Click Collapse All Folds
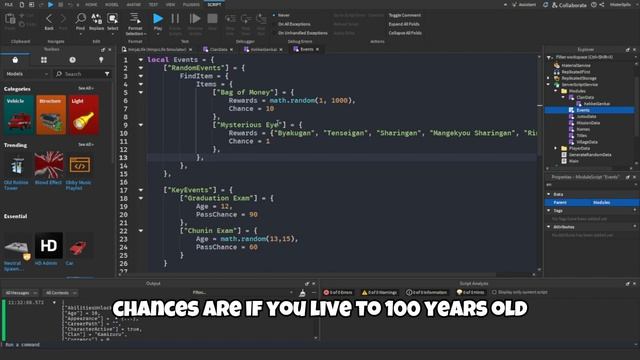 pos(405,33)
